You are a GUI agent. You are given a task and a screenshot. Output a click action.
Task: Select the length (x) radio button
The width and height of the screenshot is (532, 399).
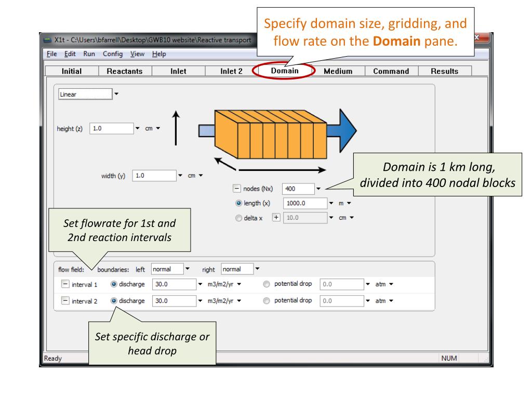click(x=238, y=203)
